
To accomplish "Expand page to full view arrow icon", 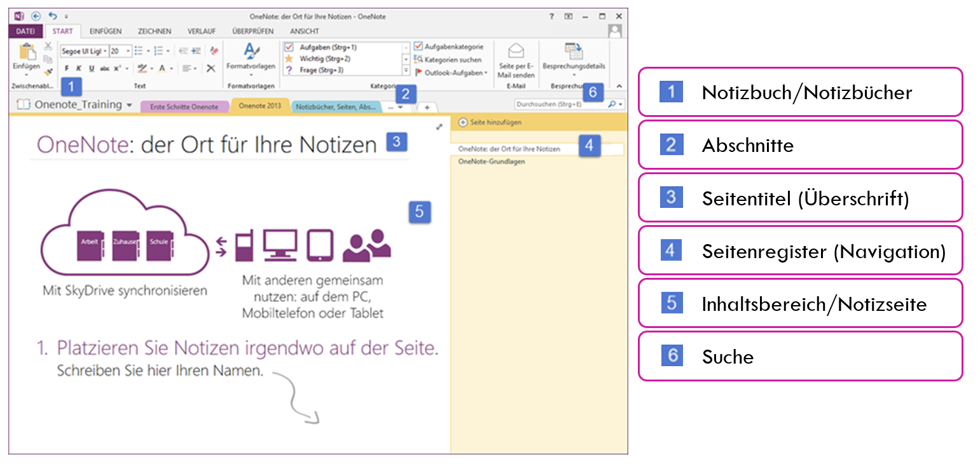I will pos(439,127).
